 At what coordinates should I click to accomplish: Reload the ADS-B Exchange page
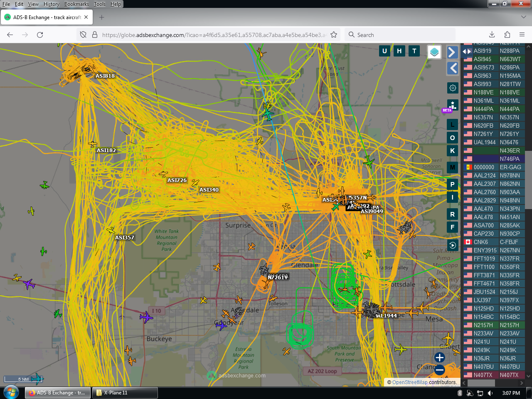40,35
